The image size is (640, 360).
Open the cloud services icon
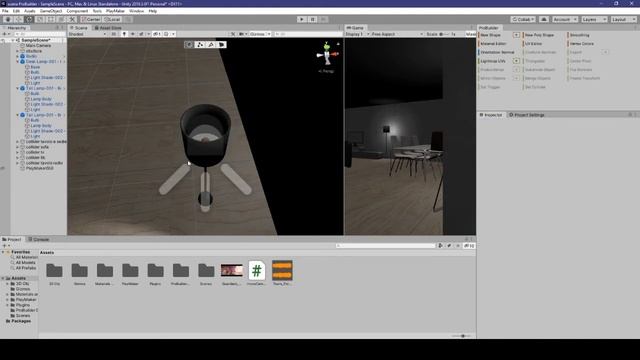[544, 20]
